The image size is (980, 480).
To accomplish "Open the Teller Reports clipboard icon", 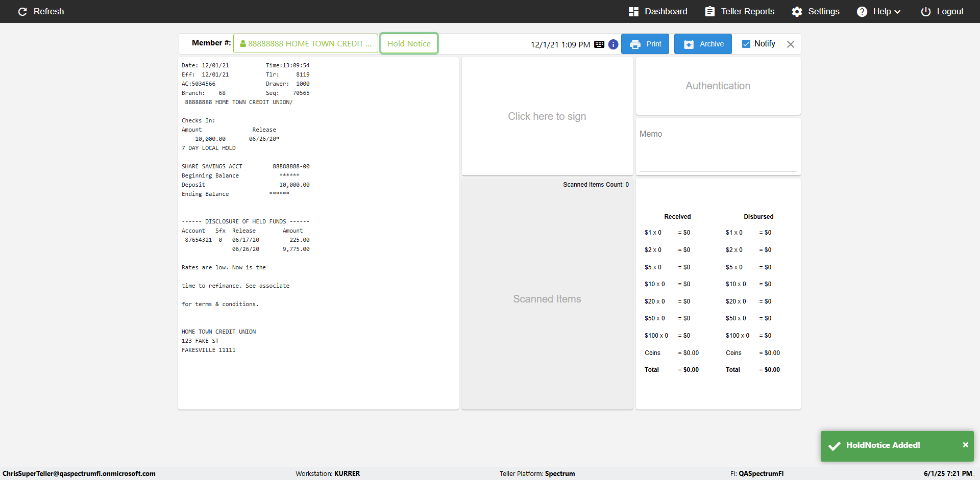I will click(x=709, y=12).
